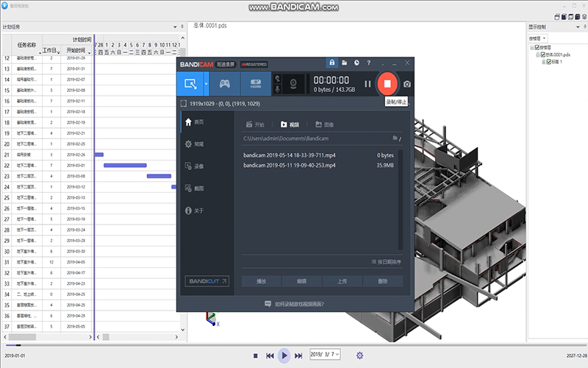Click the UNREGISTERED badge
The width and height of the screenshot is (588, 368).
tap(254, 64)
